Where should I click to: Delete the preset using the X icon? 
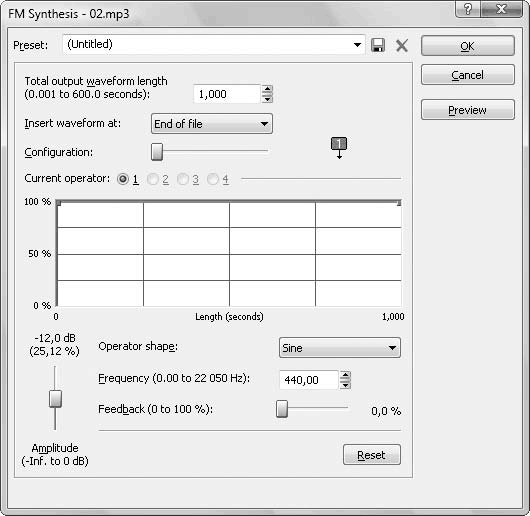pyautogui.click(x=402, y=45)
